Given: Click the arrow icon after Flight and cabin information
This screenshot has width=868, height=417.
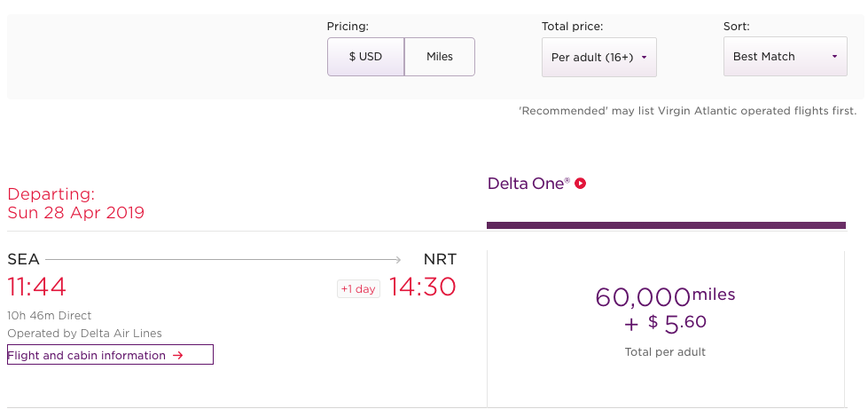Looking at the screenshot, I should pos(178,356).
